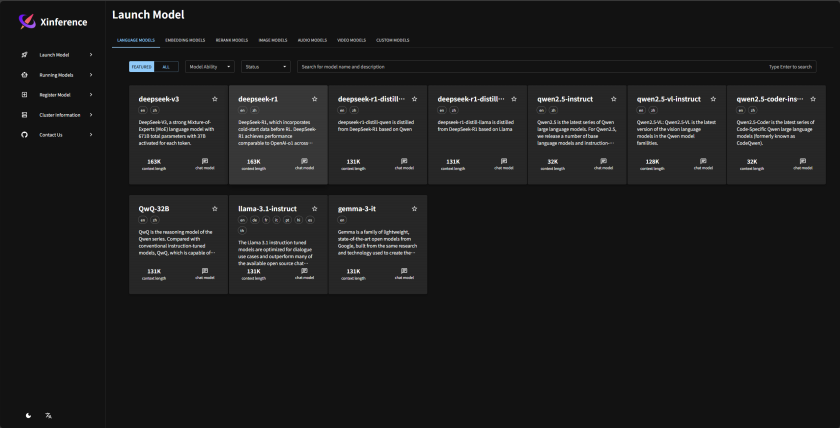Open the Status dropdown
The image size is (840, 428).
point(266,67)
